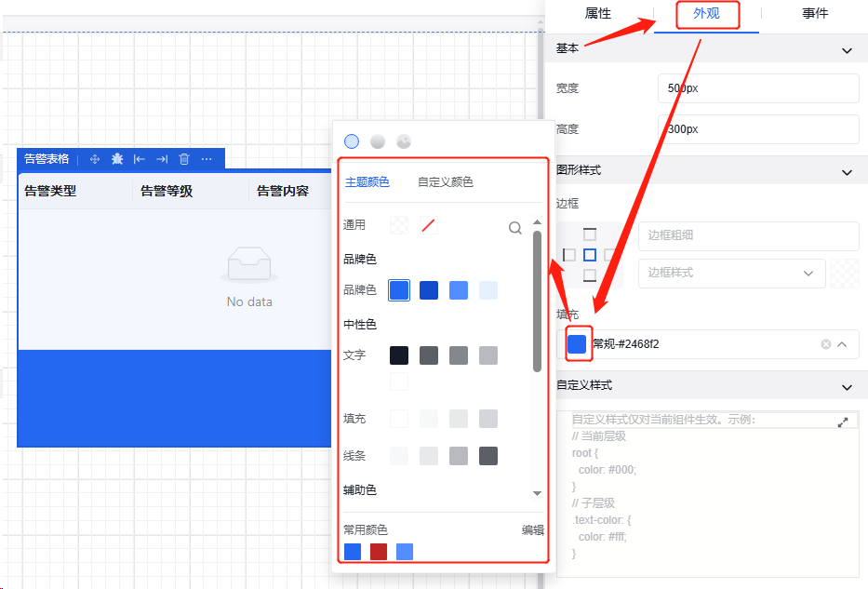Click the move-to-right arrow icon on 告警表格 toolbar
Viewport: 868px width, 589px height.
(x=162, y=159)
